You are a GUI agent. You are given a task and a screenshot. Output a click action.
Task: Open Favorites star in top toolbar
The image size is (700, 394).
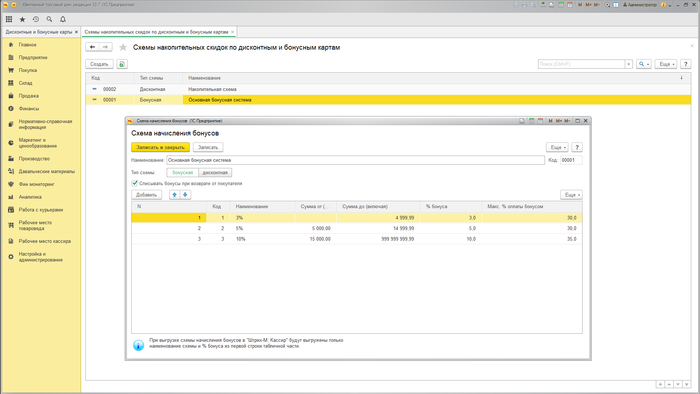[x=22, y=19]
